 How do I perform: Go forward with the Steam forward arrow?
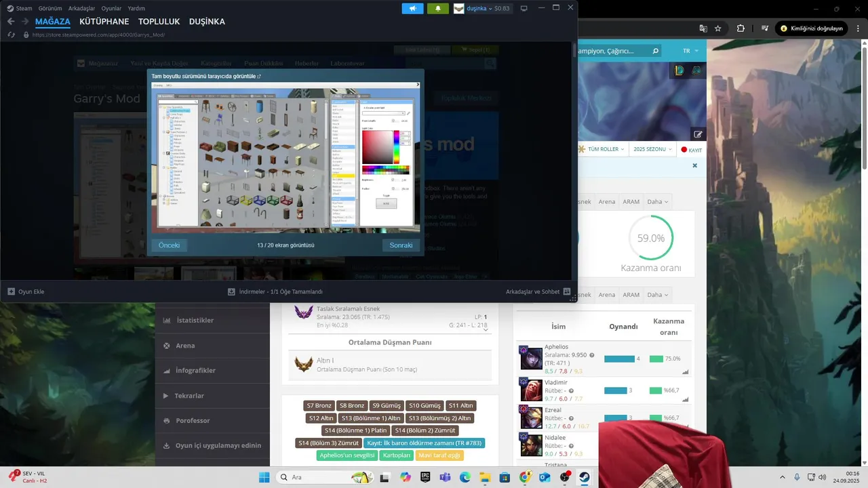(x=24, y=22)
